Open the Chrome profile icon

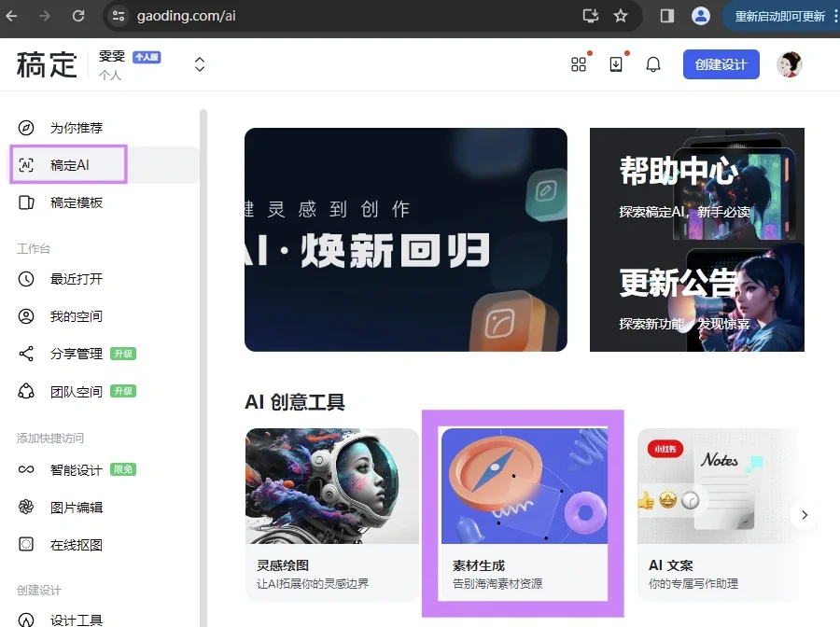point(700,16)
